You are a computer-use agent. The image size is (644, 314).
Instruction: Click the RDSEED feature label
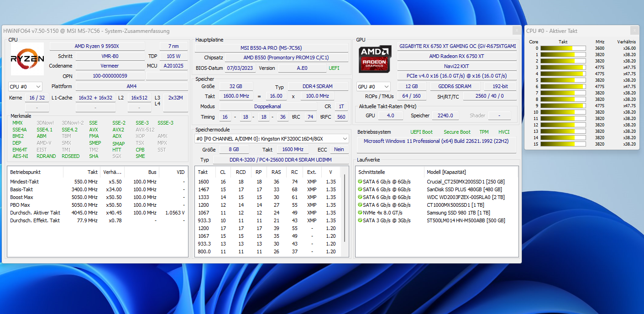70,156
